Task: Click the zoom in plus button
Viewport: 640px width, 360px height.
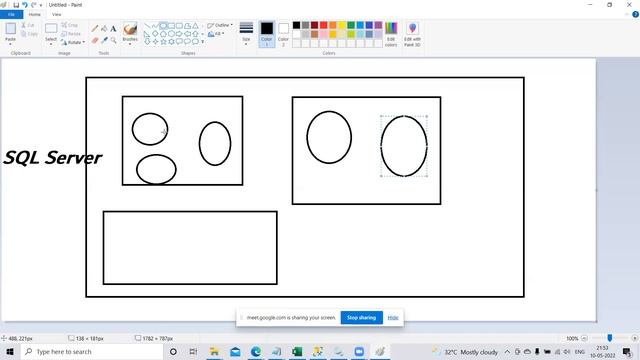Action: click(634, 338)
